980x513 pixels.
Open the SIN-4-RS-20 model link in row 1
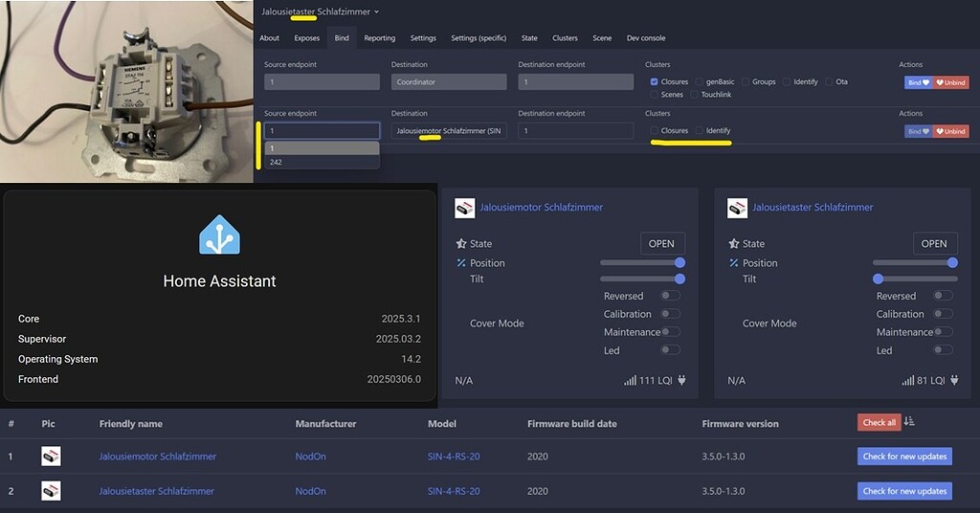(x=454, y=457)
